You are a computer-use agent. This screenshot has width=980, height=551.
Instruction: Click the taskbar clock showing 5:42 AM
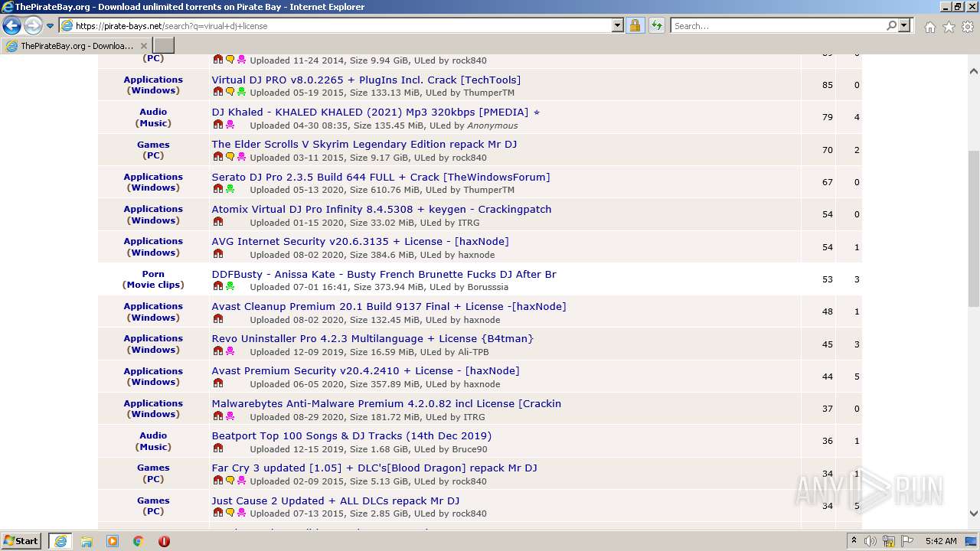[940, 541]
